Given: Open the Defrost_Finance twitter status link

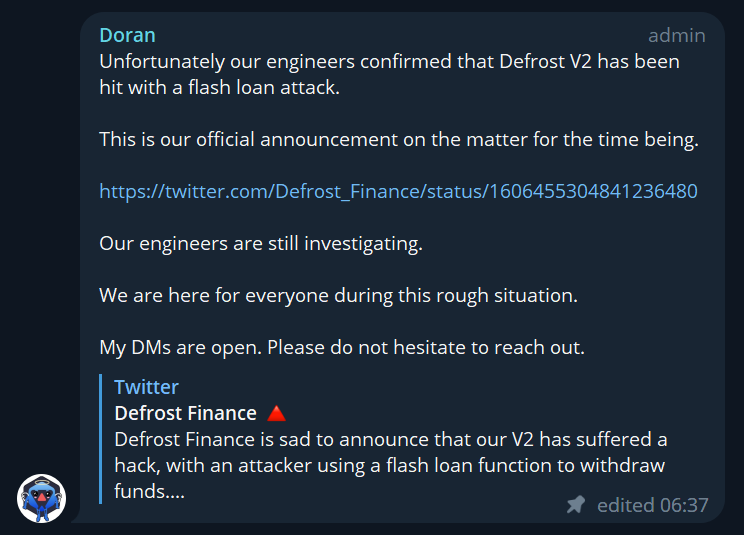Looking at the screenshot, I should (x=398, y=191).
